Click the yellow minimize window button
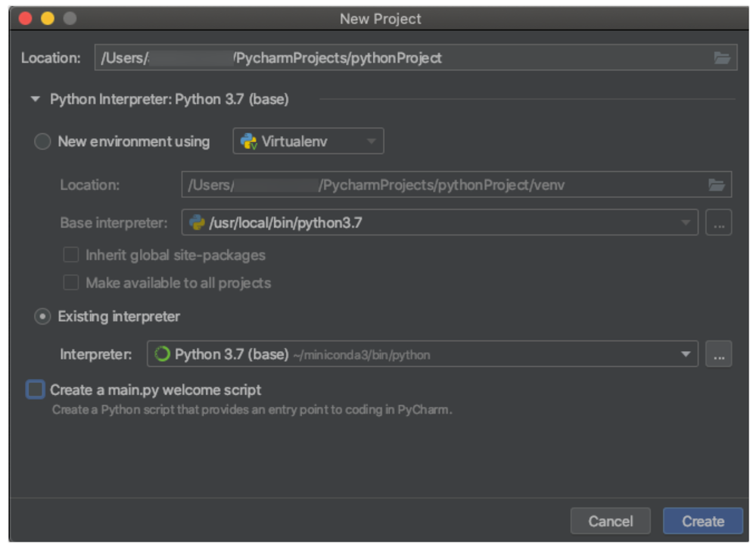756x550 pixels. coord(48,18)
